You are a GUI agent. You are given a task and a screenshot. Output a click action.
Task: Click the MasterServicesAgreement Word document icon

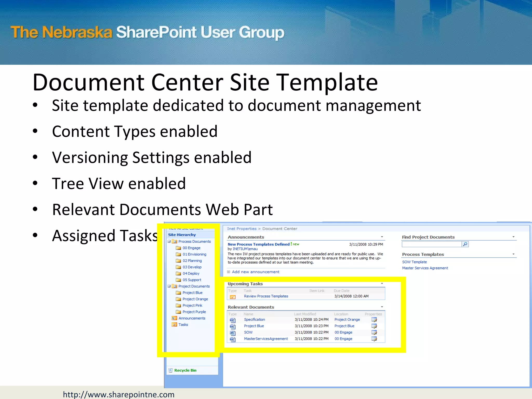233,339
